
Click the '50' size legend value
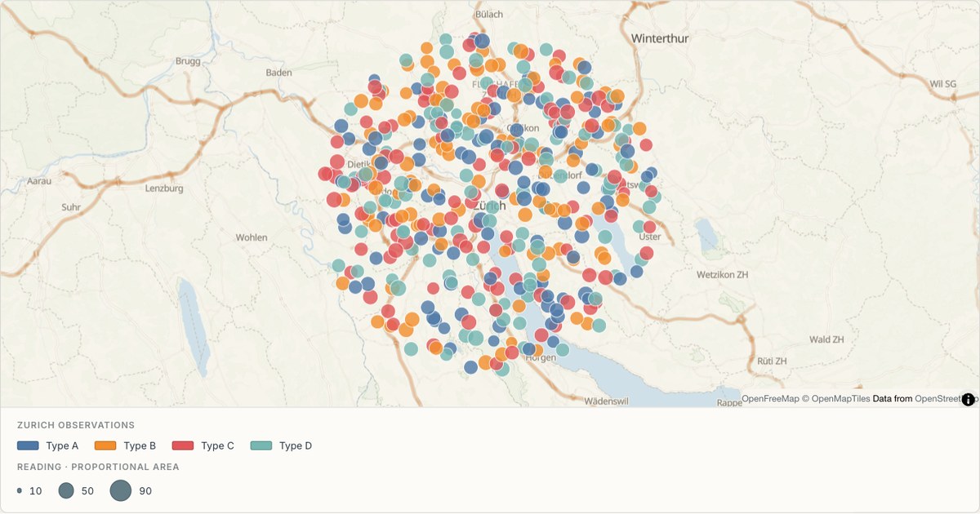[x=87, y=491]
